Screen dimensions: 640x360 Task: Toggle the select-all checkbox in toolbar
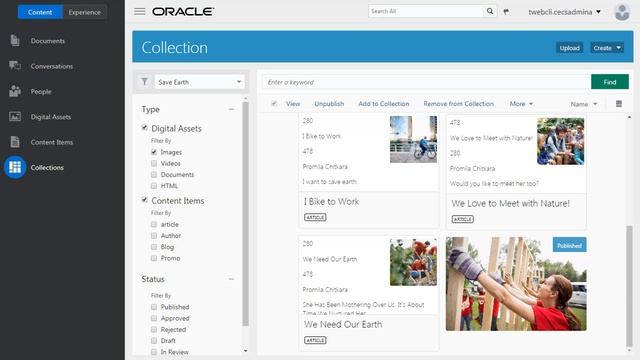(x=274, y=104)
